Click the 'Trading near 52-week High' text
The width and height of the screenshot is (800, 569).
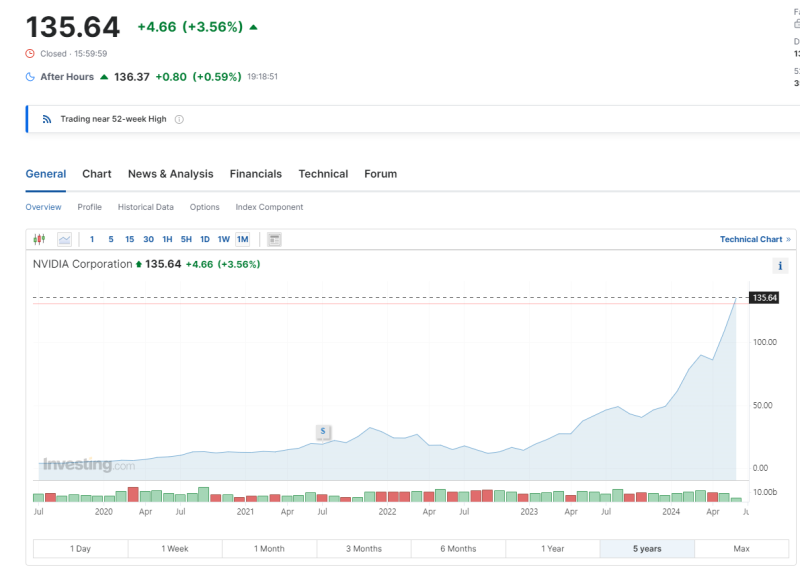[x=113, y=119]
